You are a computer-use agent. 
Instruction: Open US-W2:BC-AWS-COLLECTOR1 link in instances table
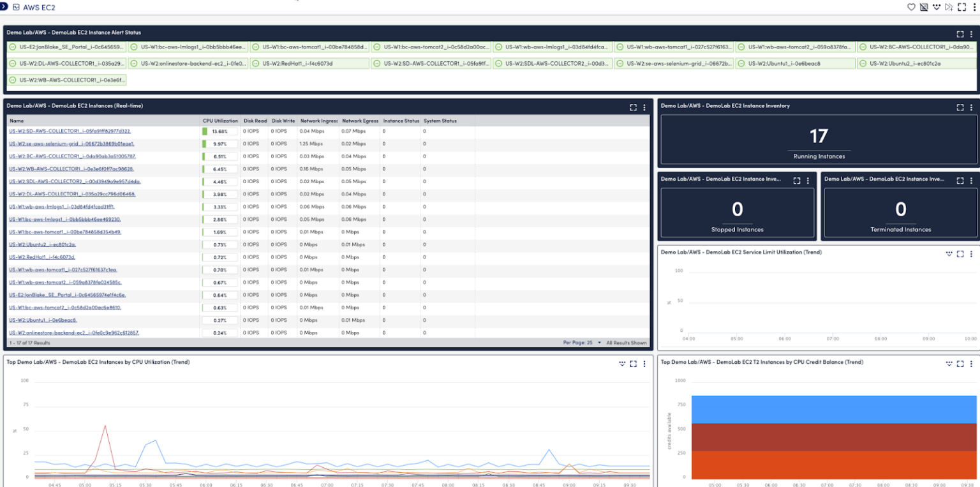click(x=72, y=156)
